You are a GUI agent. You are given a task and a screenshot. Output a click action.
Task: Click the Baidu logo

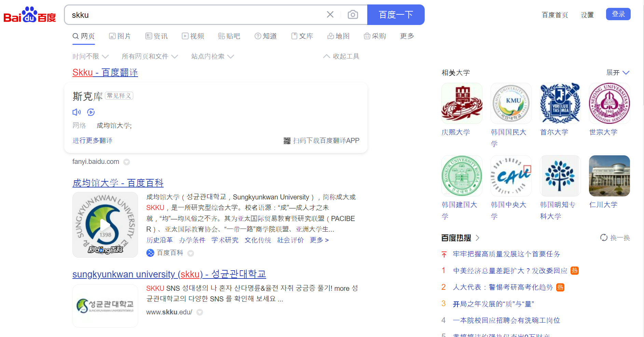[x=30, y=15]
